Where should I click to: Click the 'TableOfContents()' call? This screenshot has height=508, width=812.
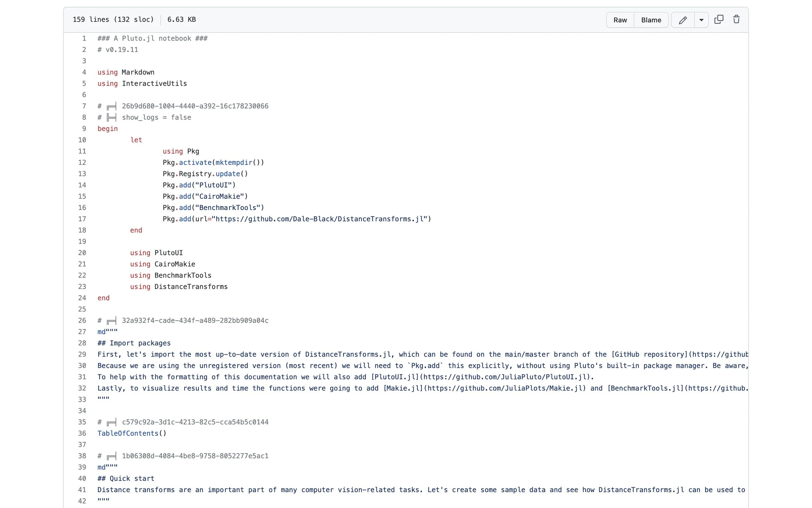pos(132,434)
